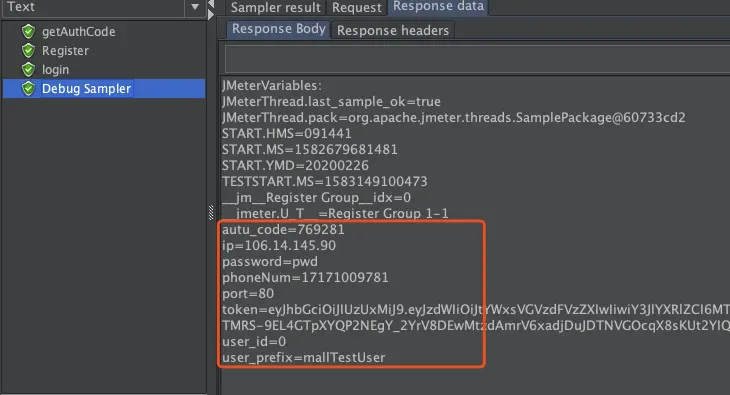This screenshot has width=730, height=395.
Task: Click the success shield icon next to Register
Action: tap(28, 50)
